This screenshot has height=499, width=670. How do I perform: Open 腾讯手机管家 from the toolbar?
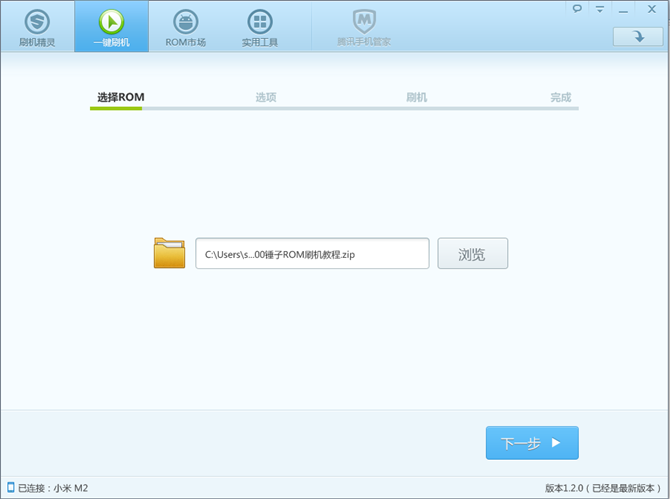pos(364,26)
